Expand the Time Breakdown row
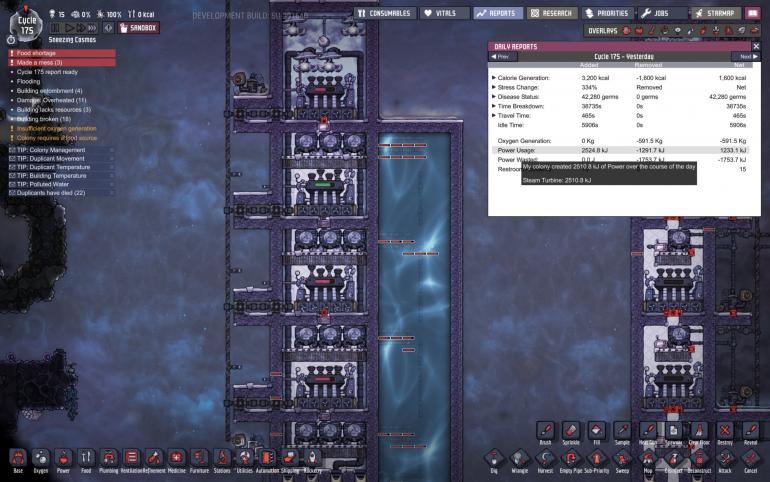 tap(493, 106)
